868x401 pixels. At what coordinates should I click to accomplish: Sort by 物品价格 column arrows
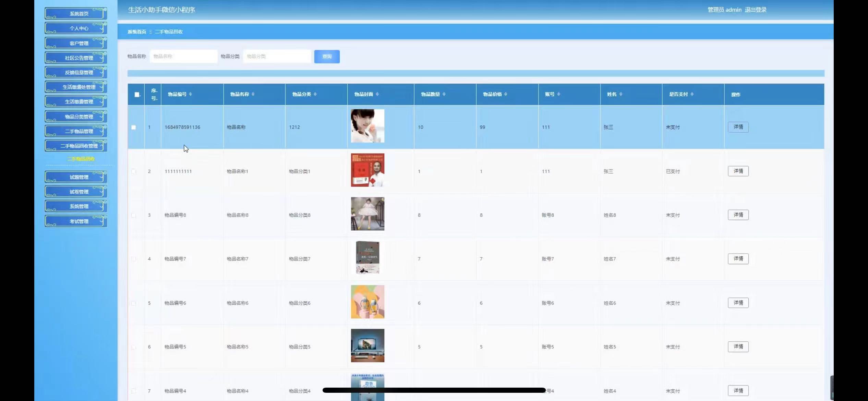click(x=506, y=94)
